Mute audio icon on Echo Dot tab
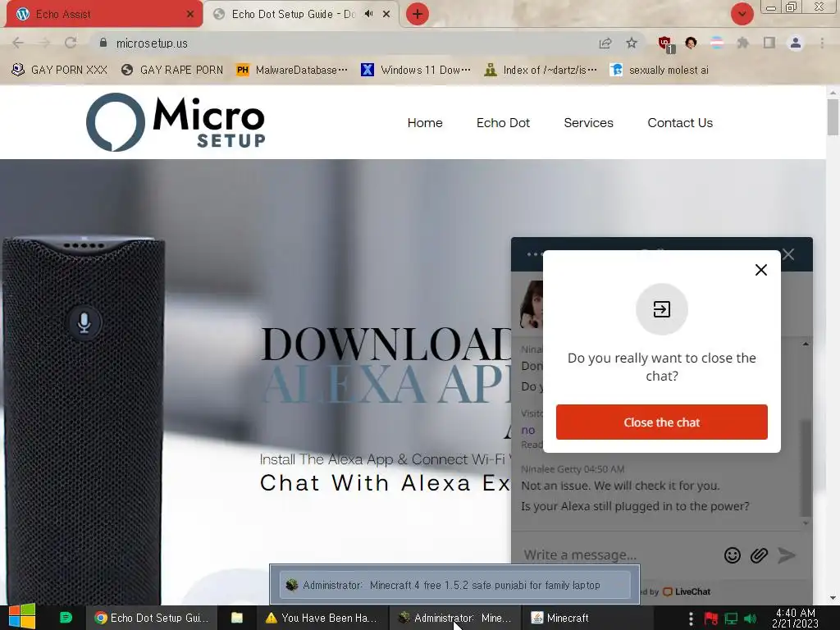This screenshot has width=840, height=630. [x=368, y=14]
